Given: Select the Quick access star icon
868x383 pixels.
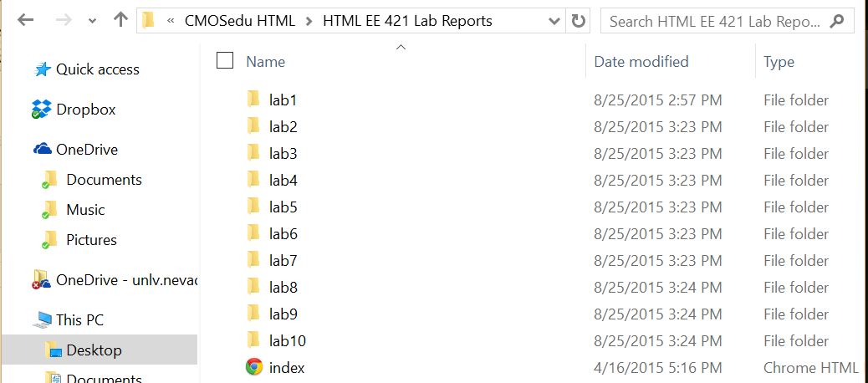Looking at the screenshot, I should point(42,69).
